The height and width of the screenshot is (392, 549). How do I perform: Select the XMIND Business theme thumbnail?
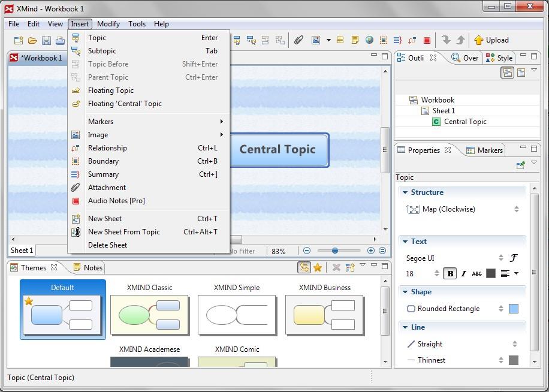(x=325, y=315)
